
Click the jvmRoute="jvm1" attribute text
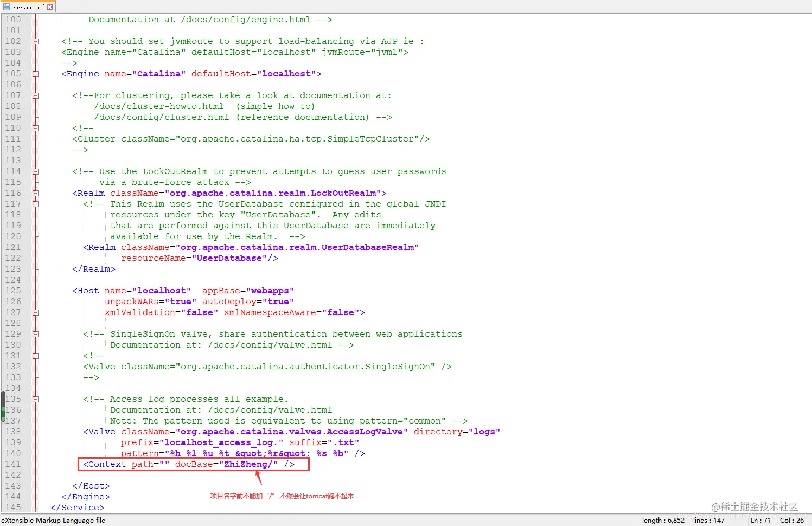(x=362, y=52)
